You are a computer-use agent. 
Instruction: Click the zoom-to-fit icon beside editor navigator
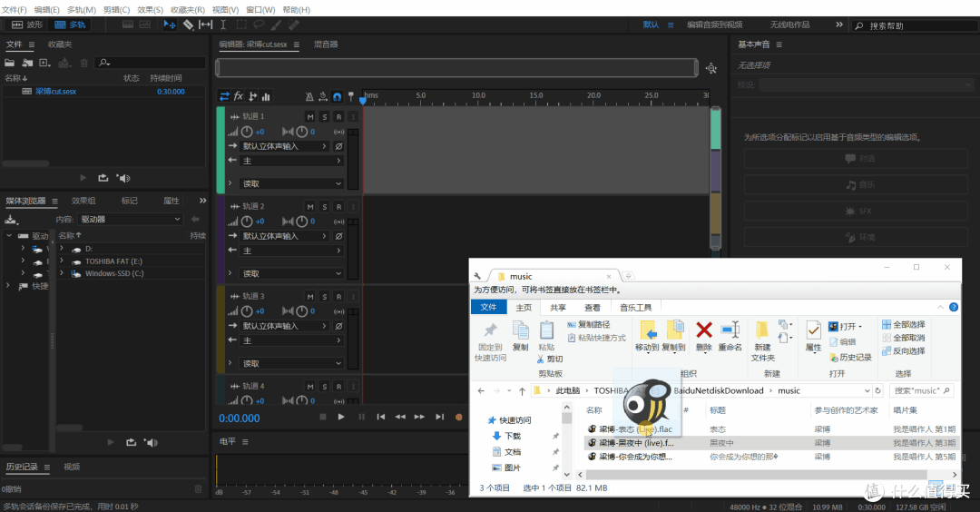(711, 69)
